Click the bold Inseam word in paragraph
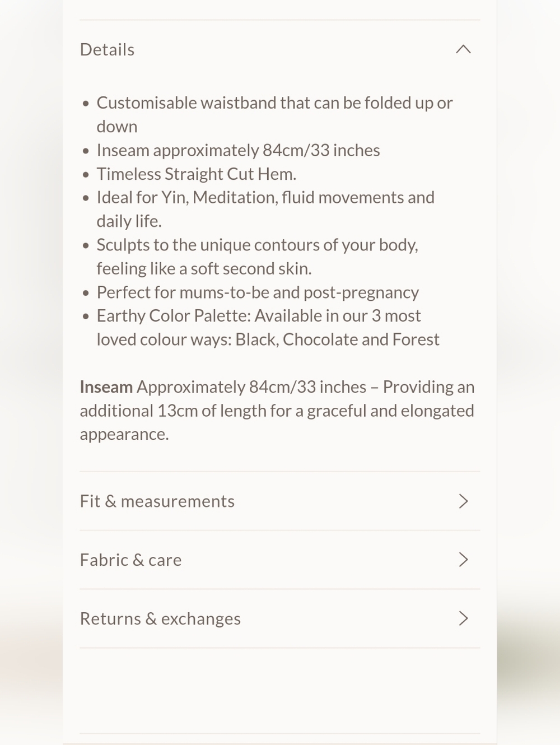The image size is (560, 745). pos(106,387)
